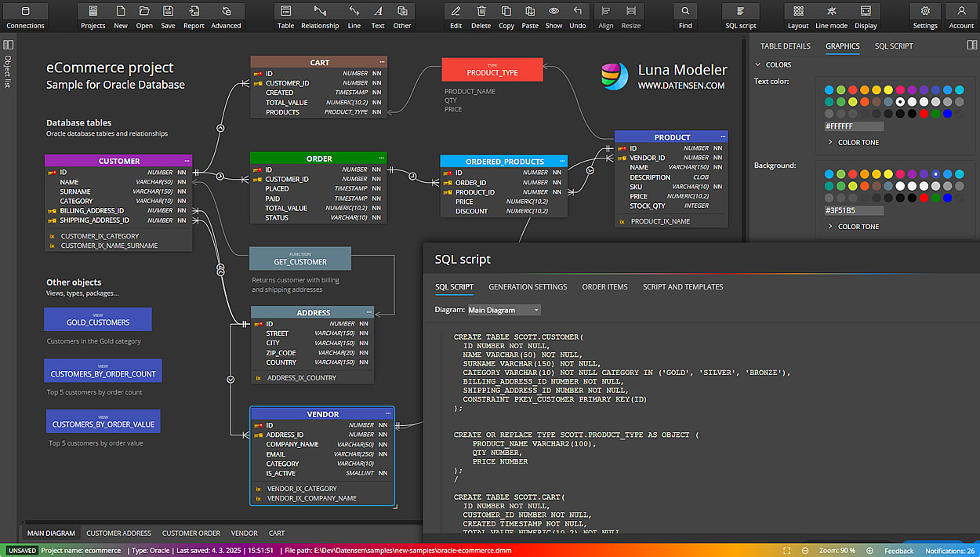Open the SQL script toolbar button
Image resolution: width=980 pixels, height=557 pixels.
pos(740,16)
